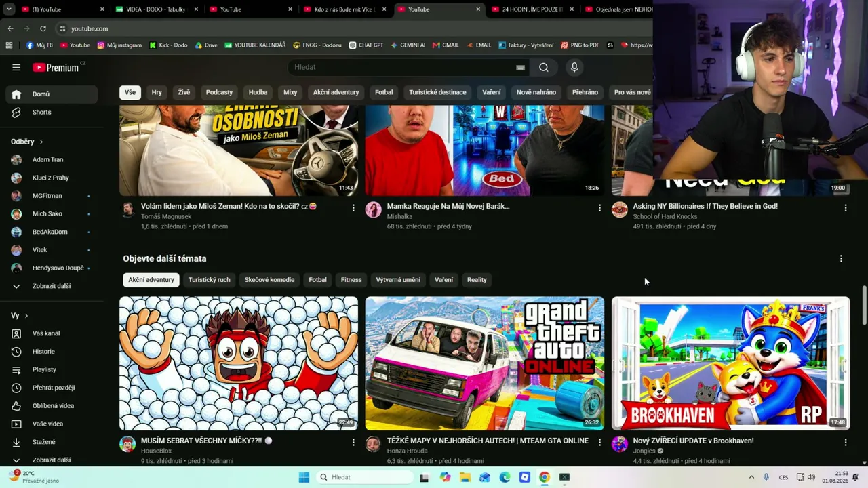Select the Vše filter chip
868x488 pixels.
130,92
